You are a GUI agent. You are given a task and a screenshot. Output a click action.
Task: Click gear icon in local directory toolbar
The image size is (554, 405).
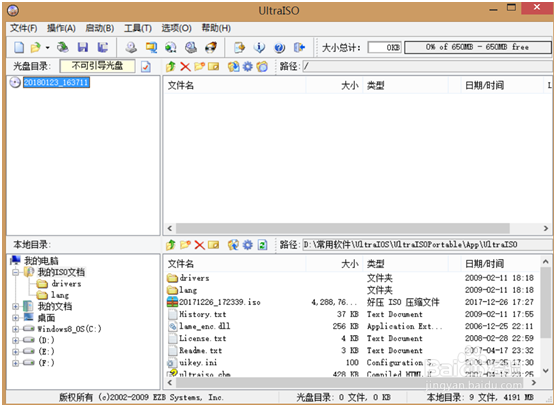[x=248, y=245]
